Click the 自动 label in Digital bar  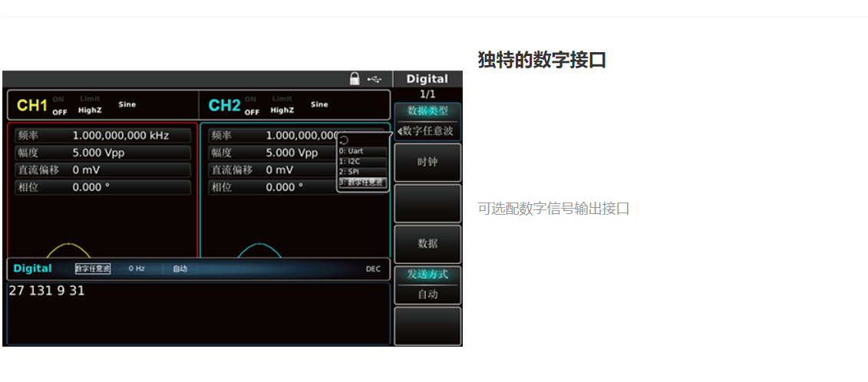coord(180,268)
